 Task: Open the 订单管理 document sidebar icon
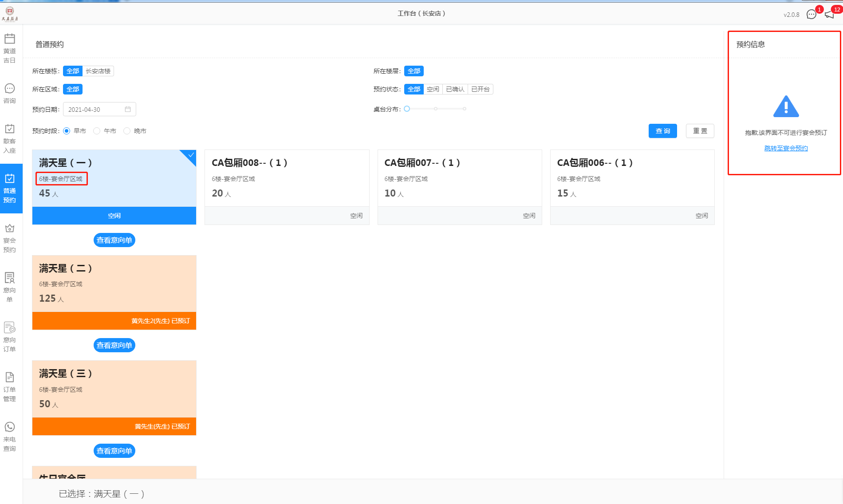coord(10,387)
